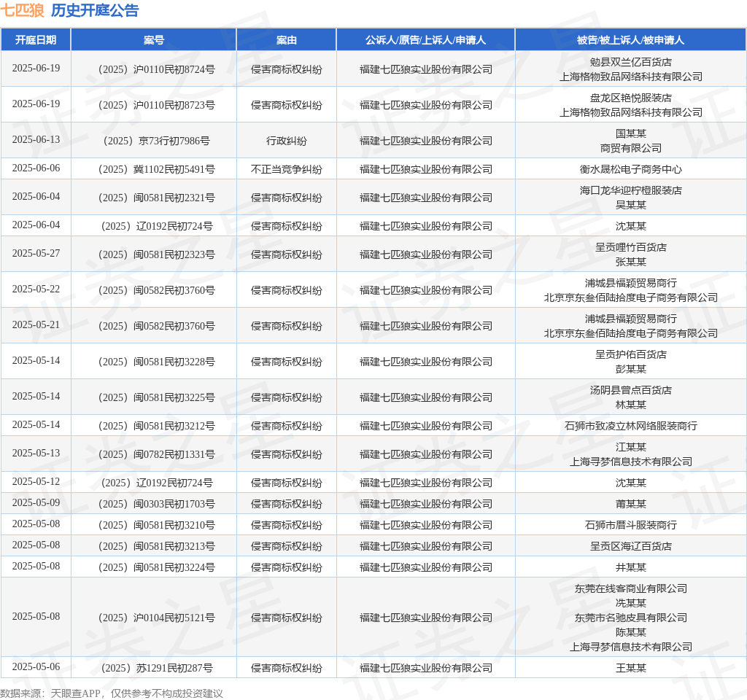Click case number 闽0581民初3224号
The width and height of the screenshot is (747, 700).
(x=157, y=567)
